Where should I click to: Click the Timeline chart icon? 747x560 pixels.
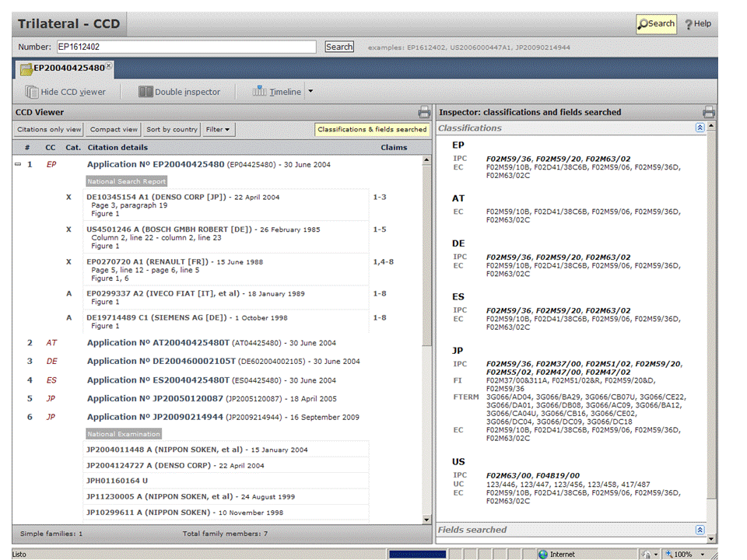click(259, 92)
